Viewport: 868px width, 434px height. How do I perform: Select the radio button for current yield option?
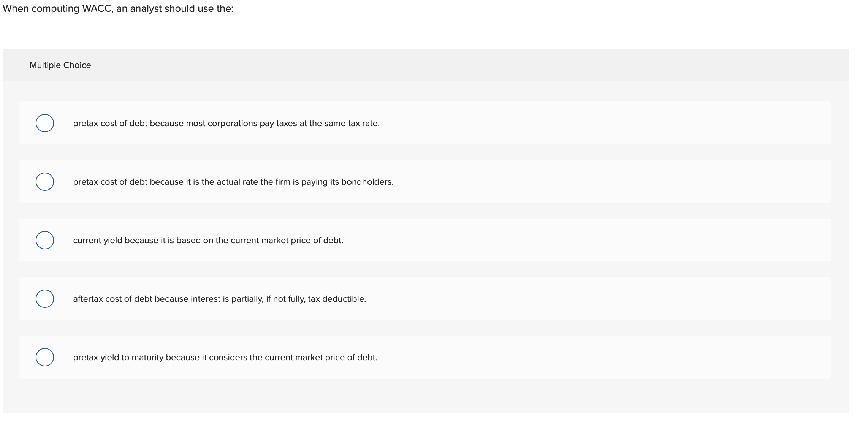[x=44, y=240]
